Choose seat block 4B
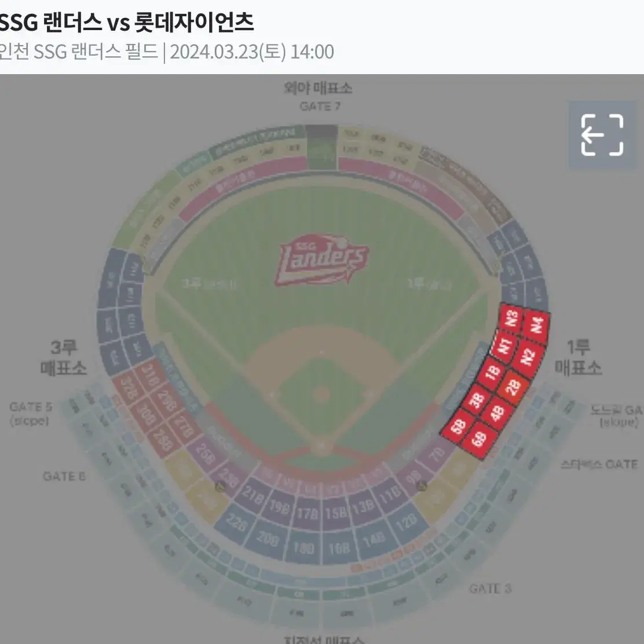Image resolution: width=644 pixels, height=644 pixels. coord(497,413)
